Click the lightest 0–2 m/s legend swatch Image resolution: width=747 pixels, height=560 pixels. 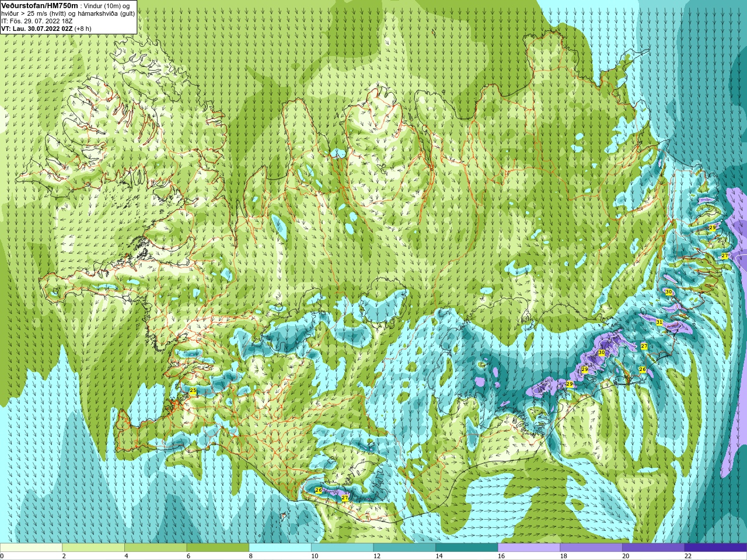pos(31,548)
